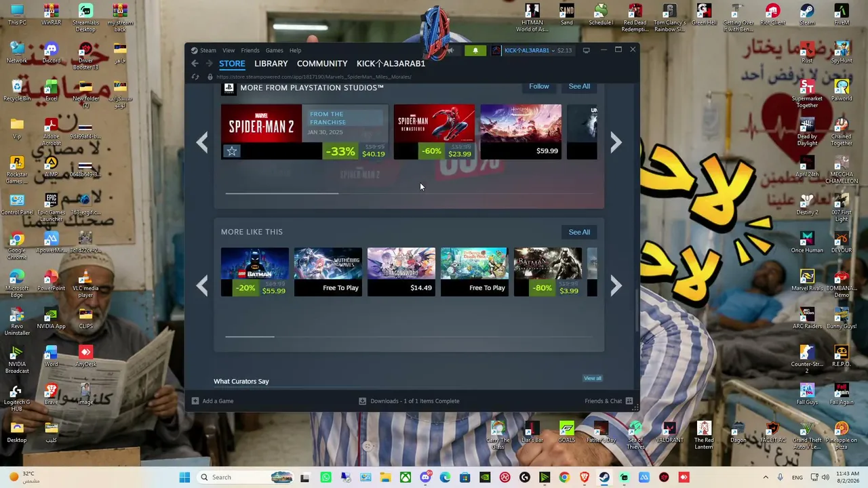Open Brave browser from the taskbar
Screen dimensions: 868x488
(584, 477)
